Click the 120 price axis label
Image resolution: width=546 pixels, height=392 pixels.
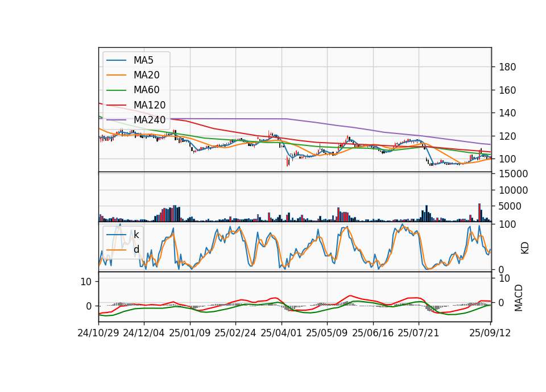coord(507,136)
